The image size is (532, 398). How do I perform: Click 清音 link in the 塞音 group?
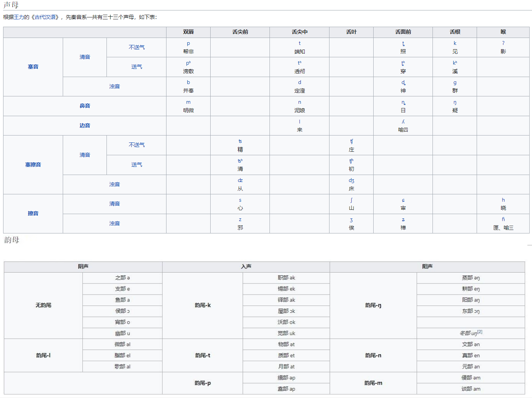pos(85,57)
